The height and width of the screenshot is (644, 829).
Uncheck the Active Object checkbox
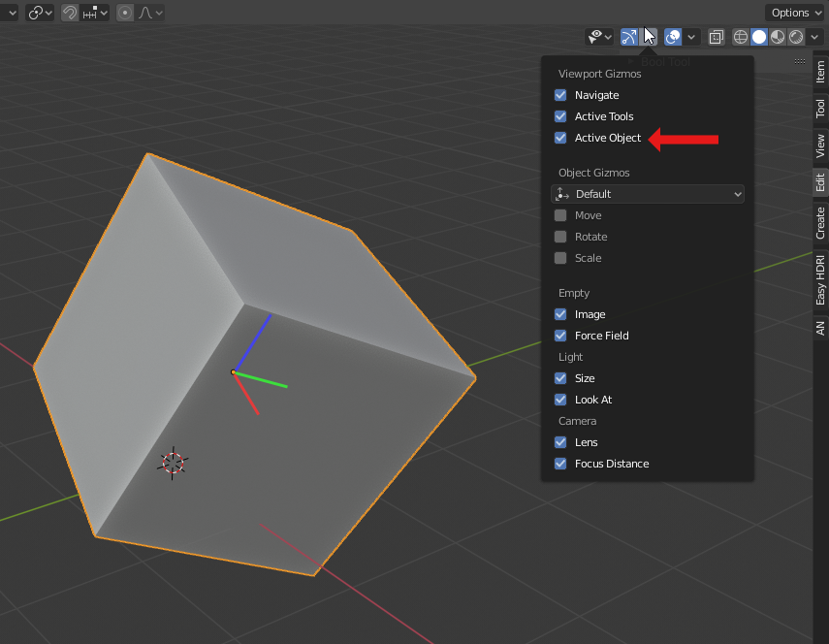tap(560, 138)
